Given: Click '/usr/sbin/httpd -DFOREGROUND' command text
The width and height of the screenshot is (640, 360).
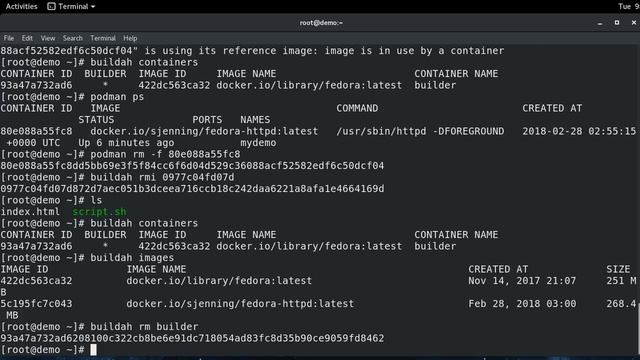Looking at the screenshot, I should click(420, 131).
